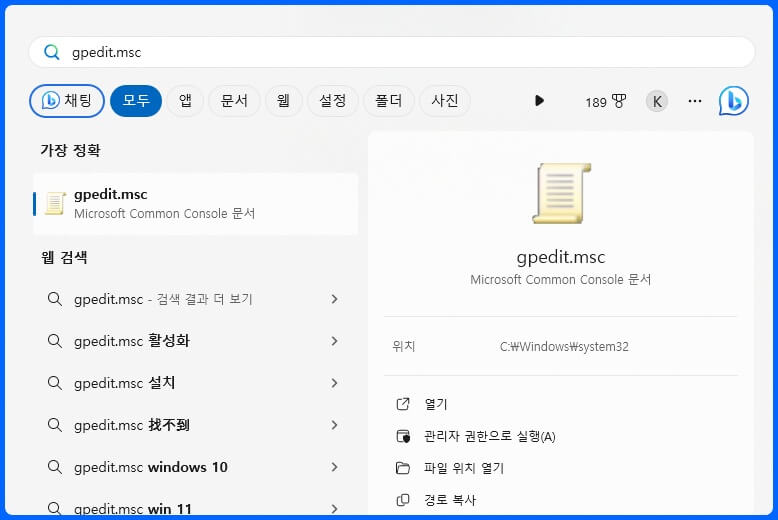The height and width of the screenshot is (520, 778).
Task: Click the gpedit.msc title in preview pane
Action: click(x=561, y=257)
